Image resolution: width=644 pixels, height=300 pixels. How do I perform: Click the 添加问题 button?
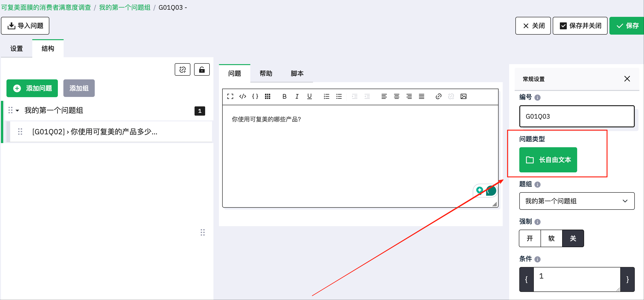(x=32, y=88)
